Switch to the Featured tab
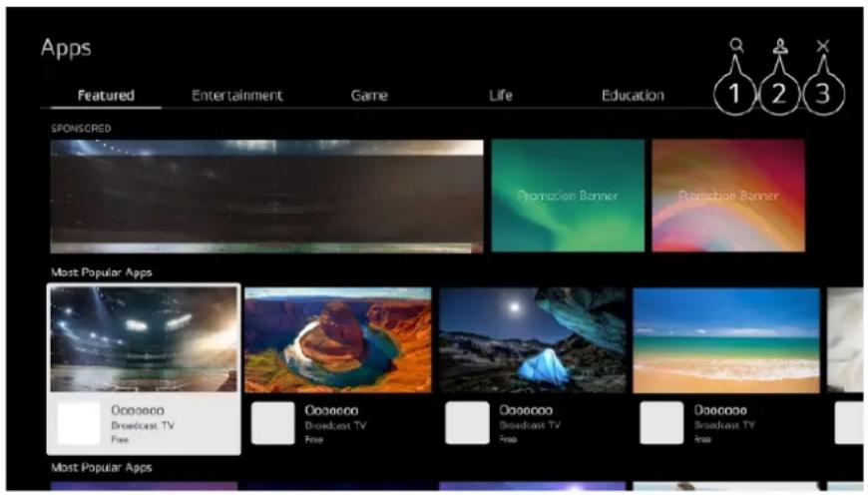 pos(106,96)
